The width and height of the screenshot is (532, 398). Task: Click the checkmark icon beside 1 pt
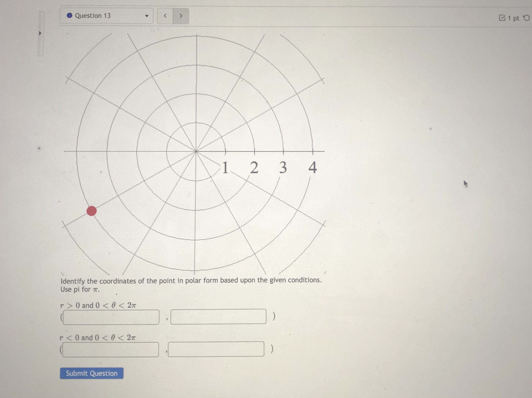pos(502,18)
